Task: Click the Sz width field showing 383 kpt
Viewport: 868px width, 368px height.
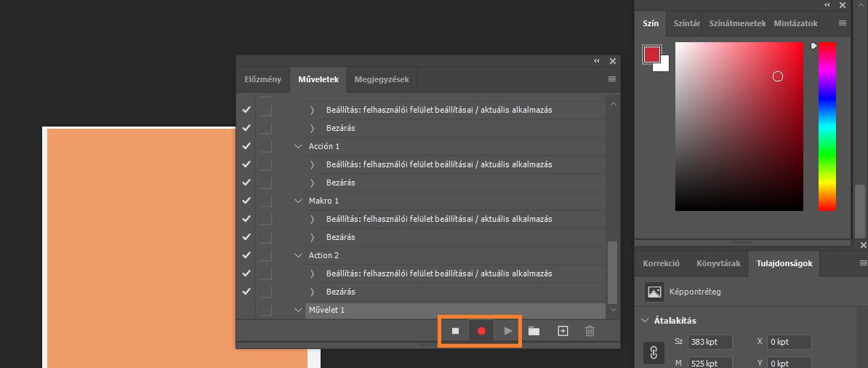Action: 710,342
